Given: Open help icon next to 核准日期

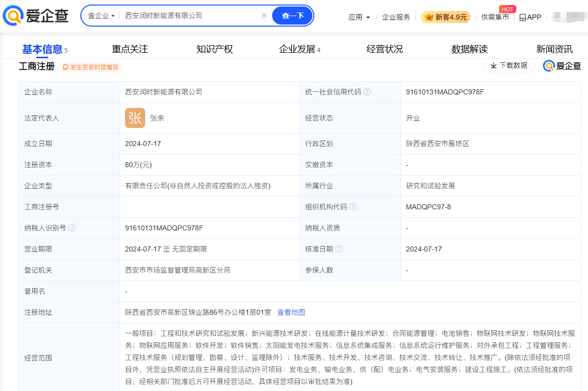Looking at the screenshot, I should pos(338,249).
